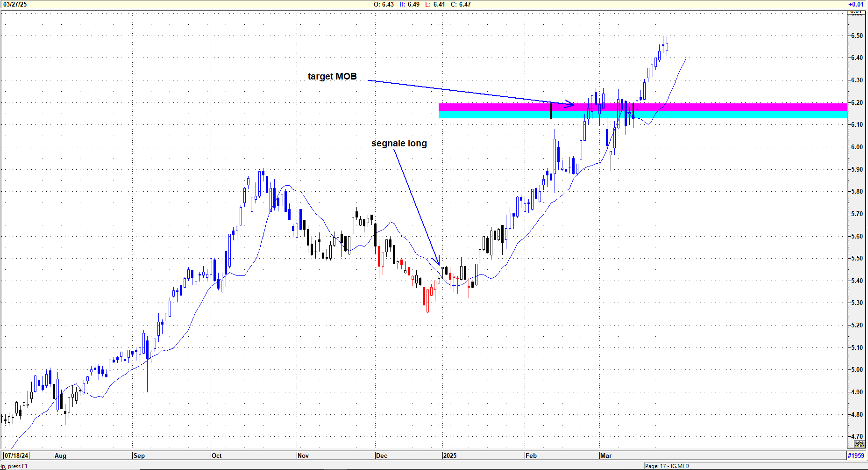Click the blue arrowhead at target MOB zone
868x470 pixels.
pos(570,104)
